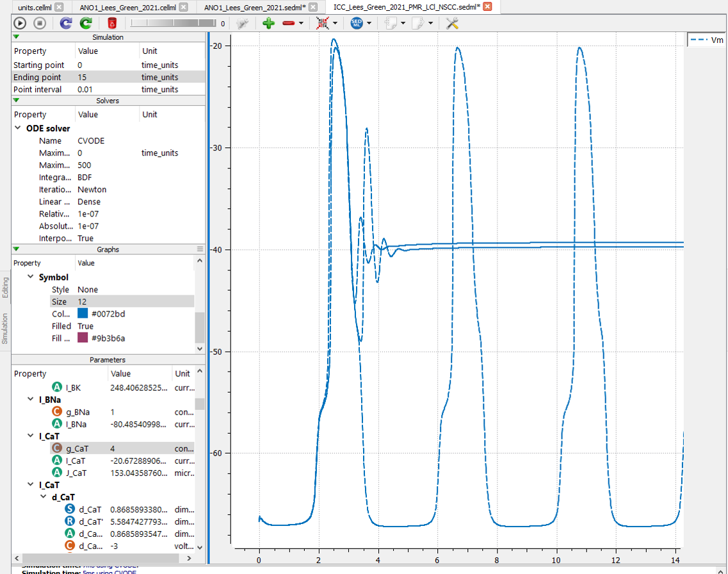Click the symbol color swatch #0072bd
Screen dimensions: 728x574
(x=83, y=314)
